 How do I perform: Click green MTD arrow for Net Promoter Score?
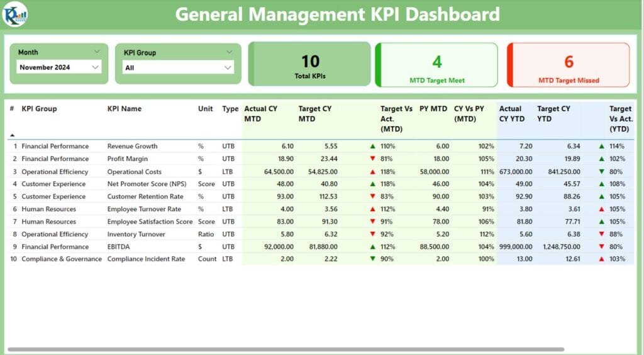pos(372,184)
